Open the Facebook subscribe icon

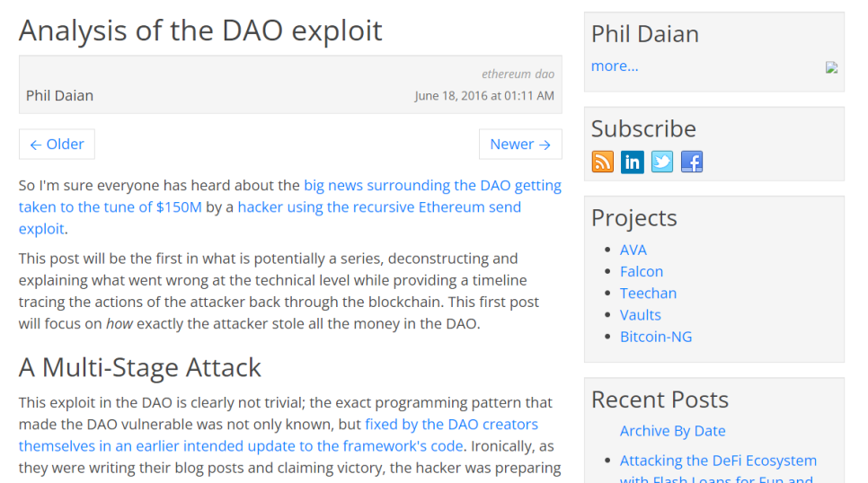(x=691, y=162)
